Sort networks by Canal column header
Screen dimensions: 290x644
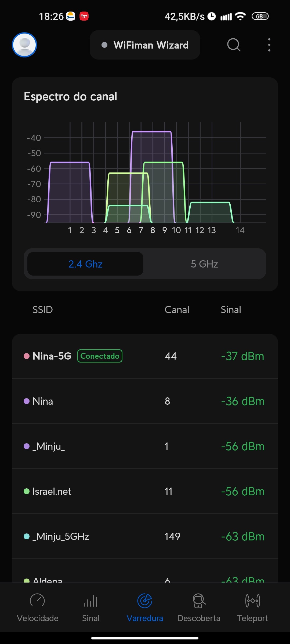click(x=177, y=310)
